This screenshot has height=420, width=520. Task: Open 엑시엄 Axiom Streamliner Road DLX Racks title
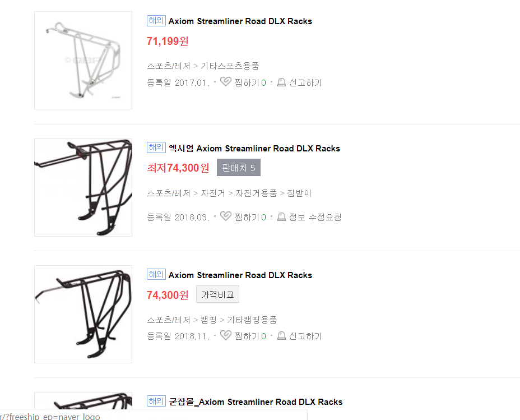254,148
